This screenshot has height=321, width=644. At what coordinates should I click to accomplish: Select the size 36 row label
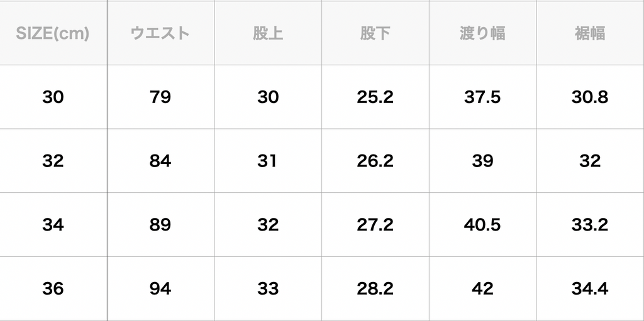point(53,289)
